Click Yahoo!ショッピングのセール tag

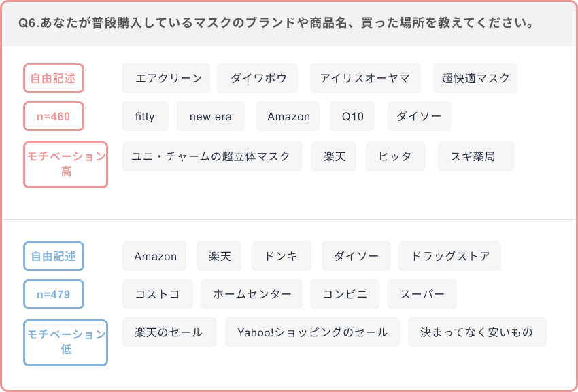313,332
